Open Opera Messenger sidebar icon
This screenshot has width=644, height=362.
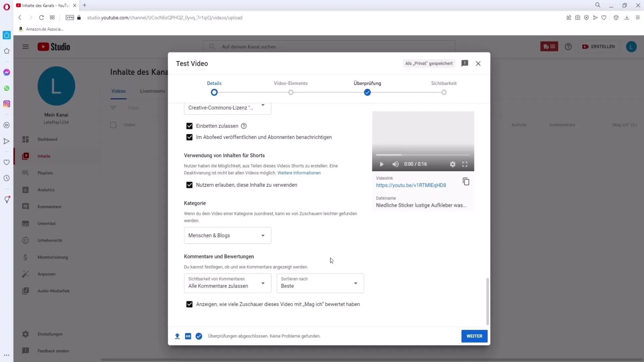point(7,72)
